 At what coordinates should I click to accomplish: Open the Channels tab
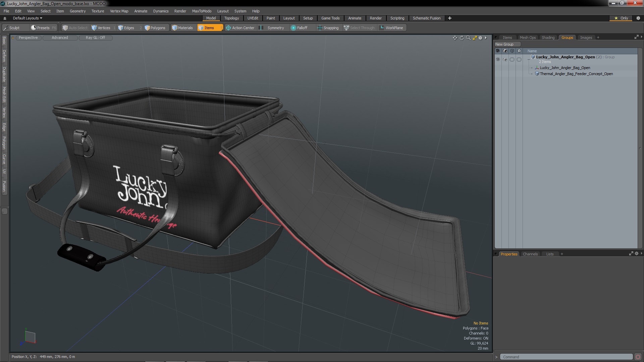(x=530, y=254)
